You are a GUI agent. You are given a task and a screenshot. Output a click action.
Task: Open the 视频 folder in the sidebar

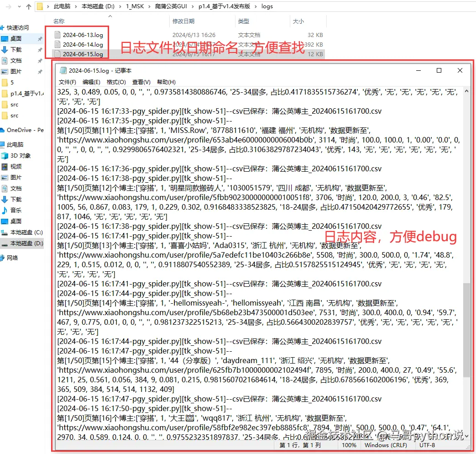click(16, 166)
